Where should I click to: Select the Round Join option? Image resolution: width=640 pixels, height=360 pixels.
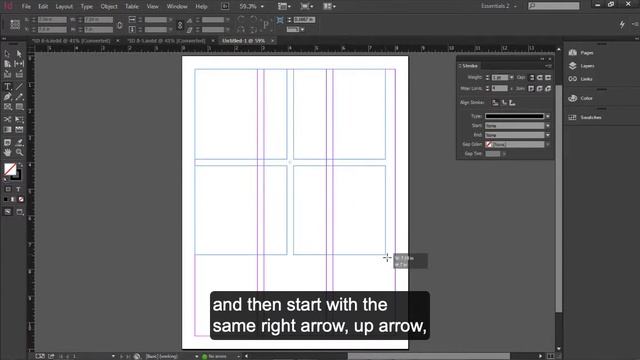click(540, 88)
